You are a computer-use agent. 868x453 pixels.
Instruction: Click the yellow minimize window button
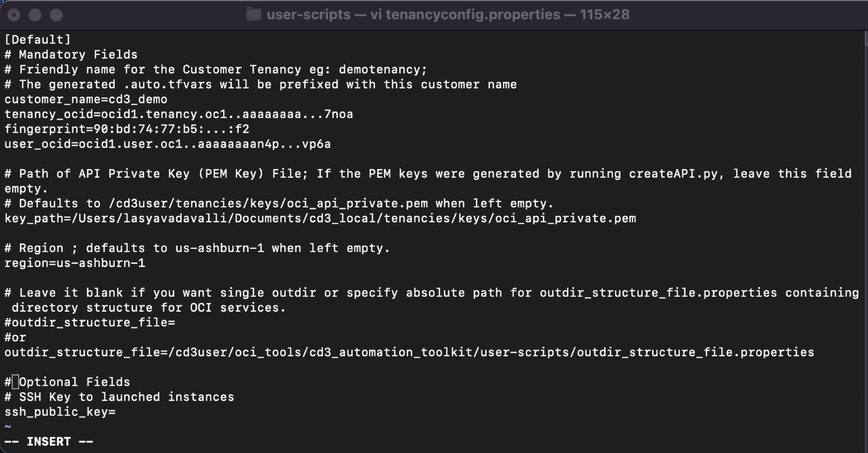(x=35, y=15)
